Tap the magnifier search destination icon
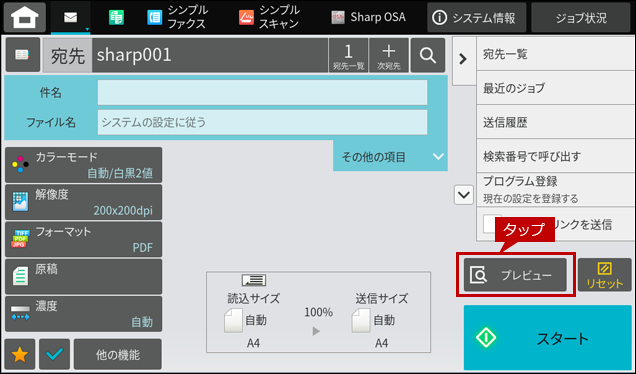This screenshot has height=374, width=636. (x=428, y=55)
